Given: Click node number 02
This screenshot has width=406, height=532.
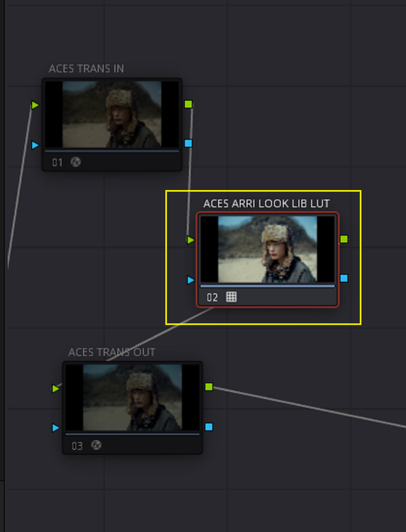Looking at the screenshot, I should pos(212,297).
